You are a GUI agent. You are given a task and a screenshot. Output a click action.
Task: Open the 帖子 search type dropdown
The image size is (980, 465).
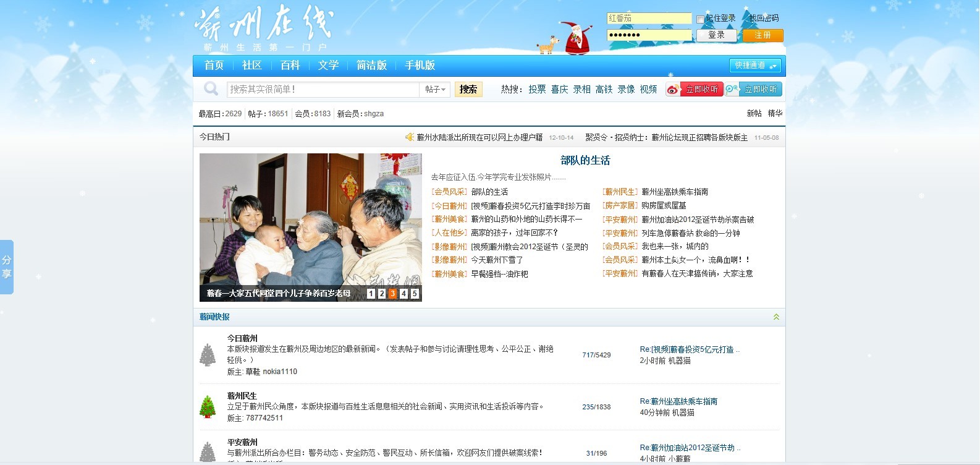click(436, 90)
